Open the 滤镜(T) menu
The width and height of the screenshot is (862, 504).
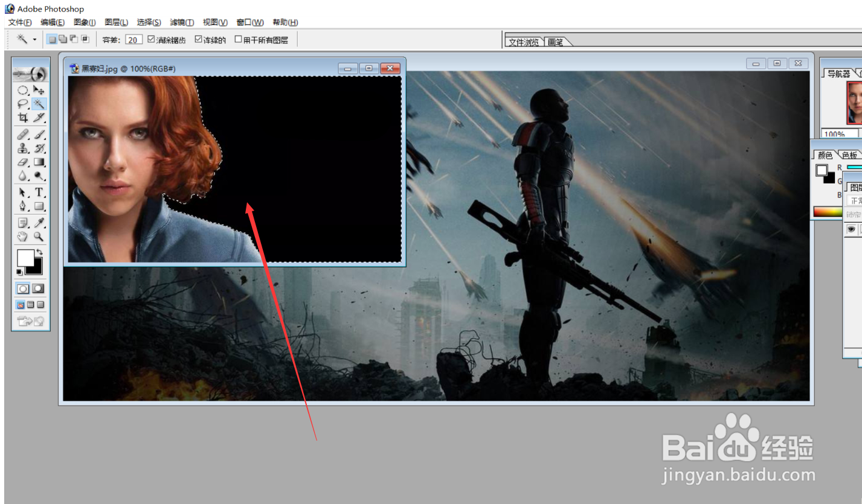pyautogui.click(x=182, y=22)
